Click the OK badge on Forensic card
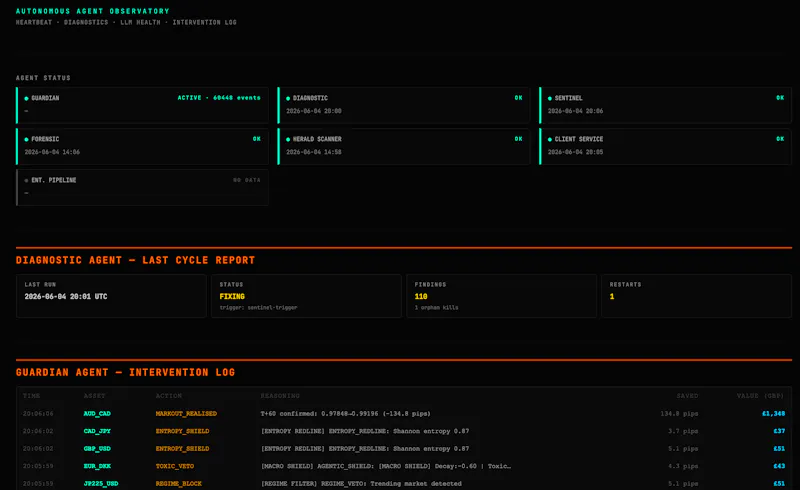800x490 pixels. 257,139
